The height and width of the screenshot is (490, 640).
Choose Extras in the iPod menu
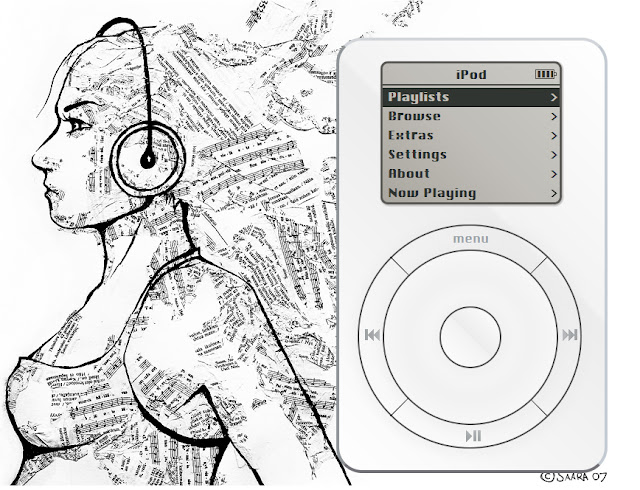tap(471, 136)
